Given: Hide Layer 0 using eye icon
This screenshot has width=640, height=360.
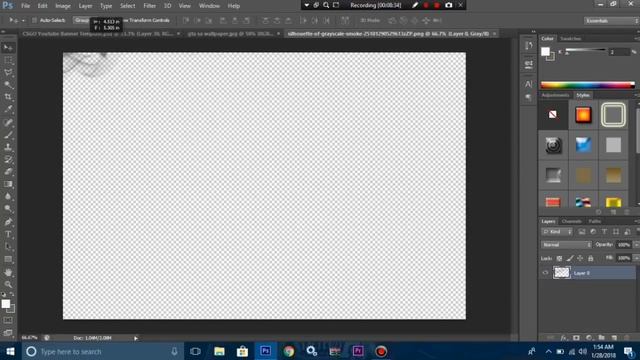Looking at the screenshot, I should click(x=545, y=273).
